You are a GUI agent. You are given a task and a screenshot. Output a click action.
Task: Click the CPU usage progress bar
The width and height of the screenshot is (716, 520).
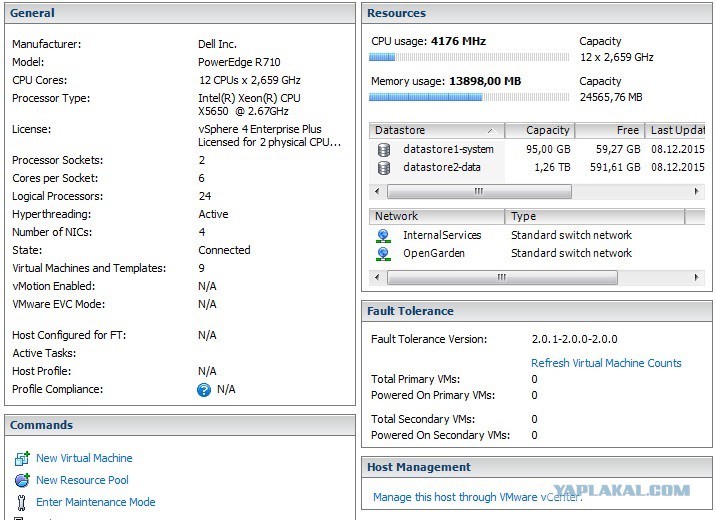469,57
